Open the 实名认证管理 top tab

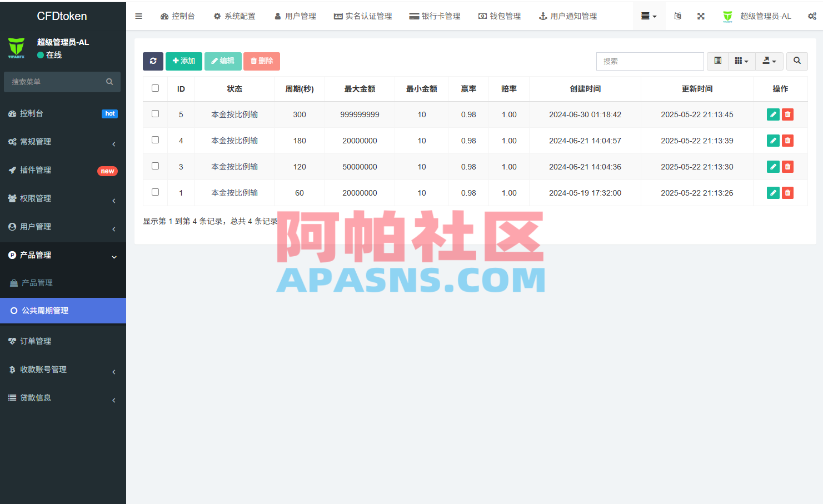(363, 16)
